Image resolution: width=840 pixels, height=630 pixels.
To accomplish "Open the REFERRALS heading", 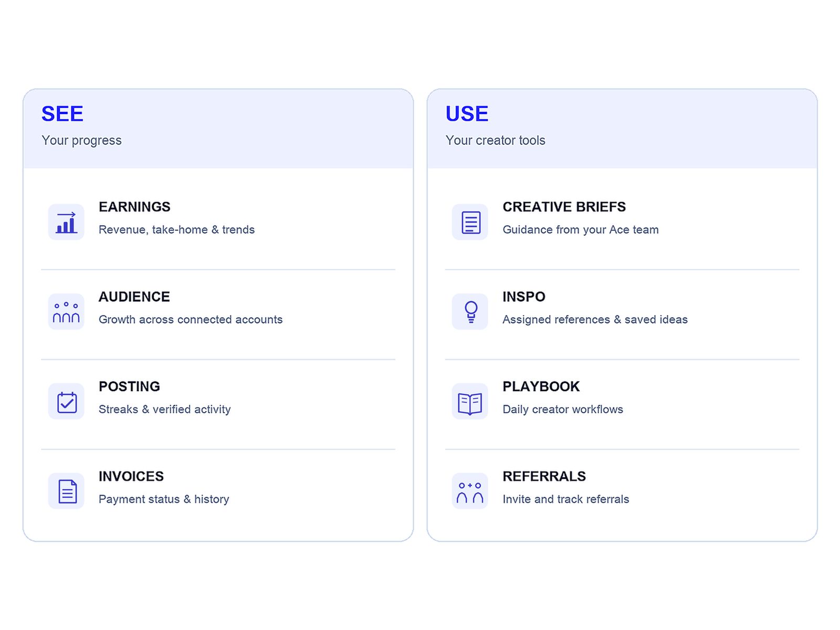I will tap(544, 476).
